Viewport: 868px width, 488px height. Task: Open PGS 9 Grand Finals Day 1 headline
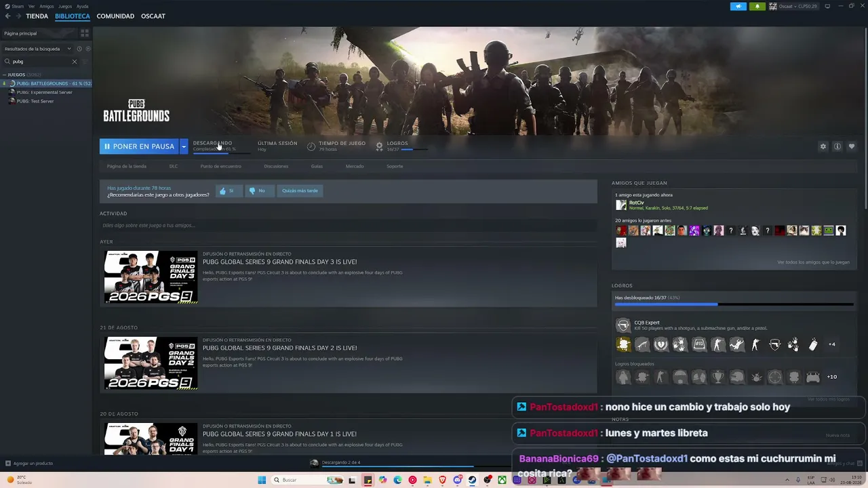(279, 434)
